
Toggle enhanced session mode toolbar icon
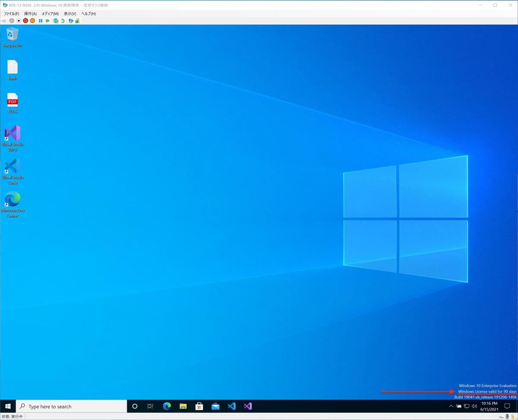[71, 21]
